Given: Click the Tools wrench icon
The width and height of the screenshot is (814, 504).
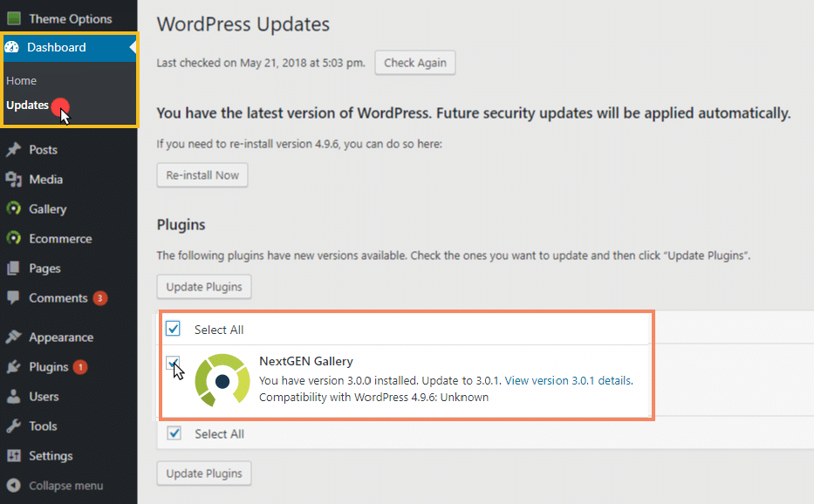Looking at the screenshot, I should tap(13, 426).
